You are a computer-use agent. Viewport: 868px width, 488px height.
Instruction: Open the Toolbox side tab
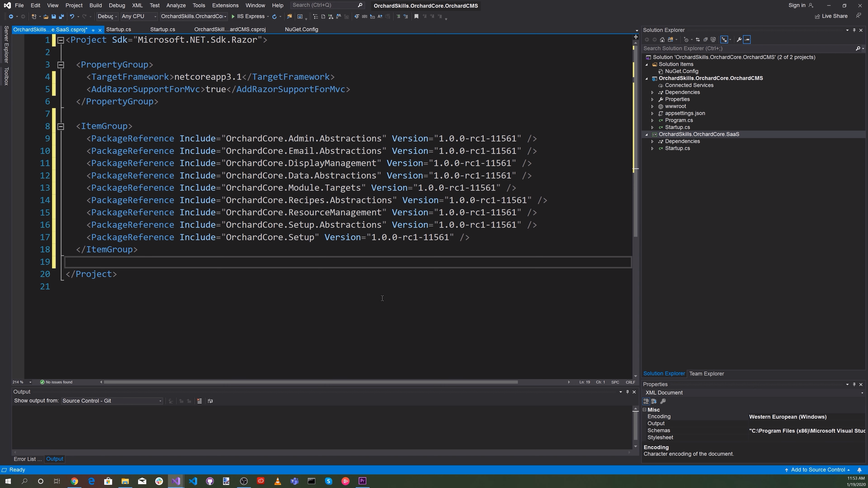(6, 76)
